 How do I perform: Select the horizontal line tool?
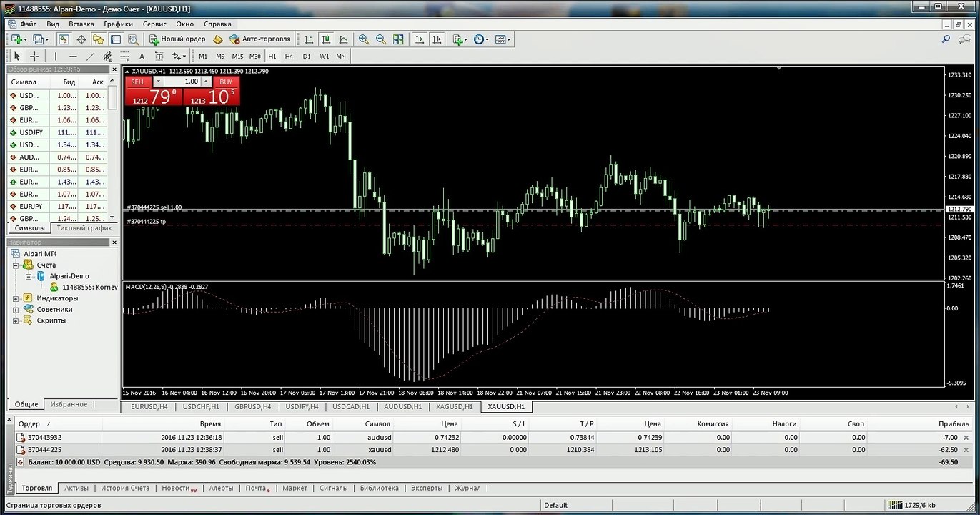pyautogui.click(x=73, y=56)
